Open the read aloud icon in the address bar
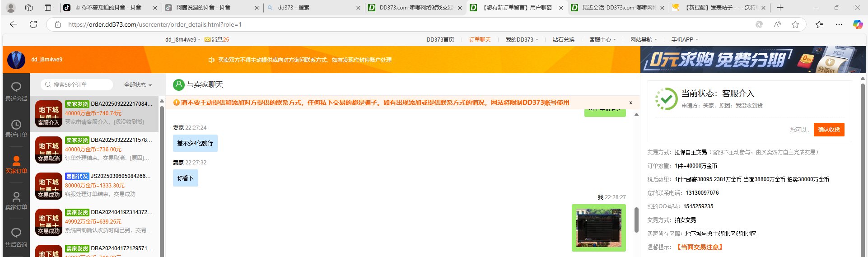868x257 pixels. tap(777, 24)
